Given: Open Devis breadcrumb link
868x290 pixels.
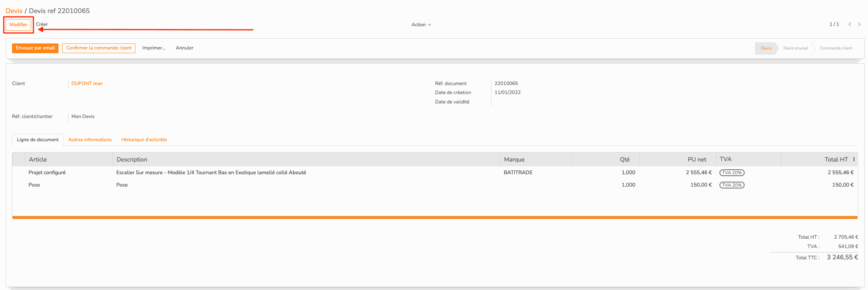Looking at the screenshot, I should click(14, 11).
